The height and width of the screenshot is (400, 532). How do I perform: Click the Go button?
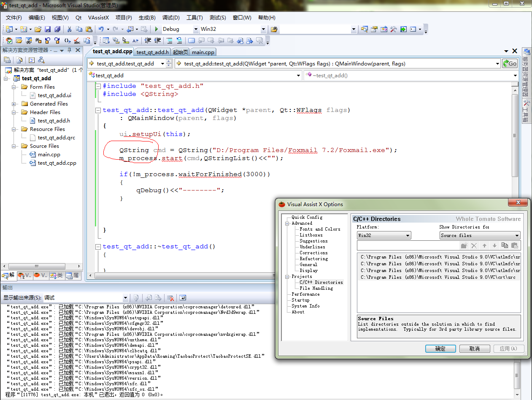[x=510, y=63]
